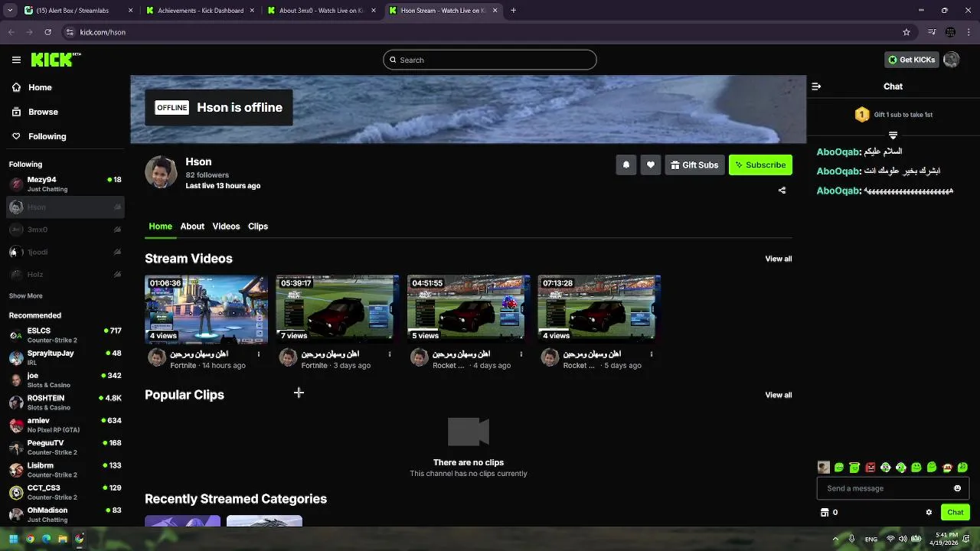Select the Home channel tab
The image size is (980, 551).
point(160,227)
